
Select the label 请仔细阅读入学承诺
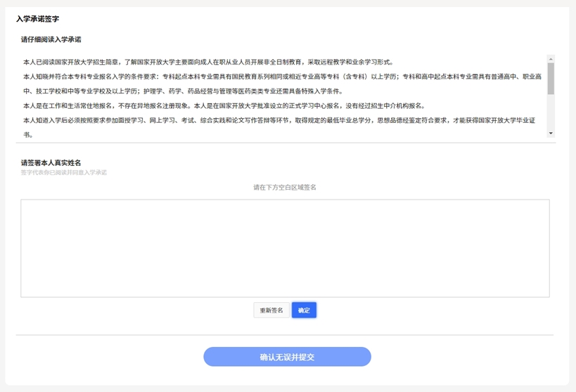[x=51, y=39]
